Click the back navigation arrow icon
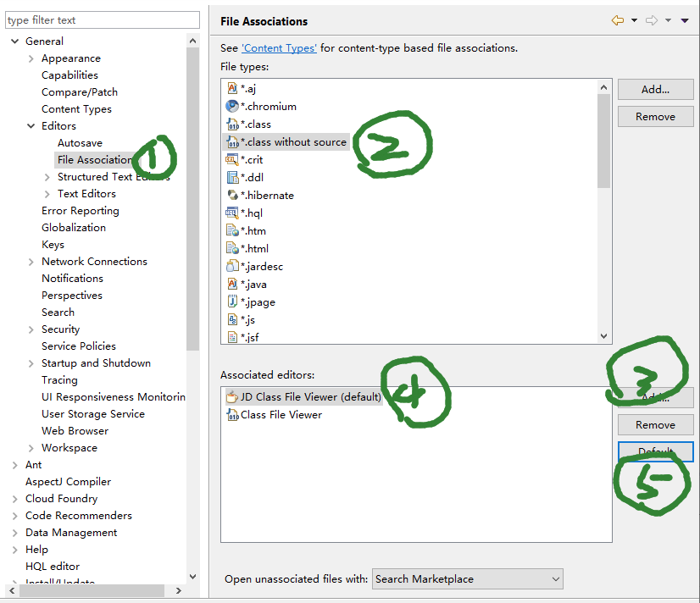The image size is (700, 603). coord(617,21)
